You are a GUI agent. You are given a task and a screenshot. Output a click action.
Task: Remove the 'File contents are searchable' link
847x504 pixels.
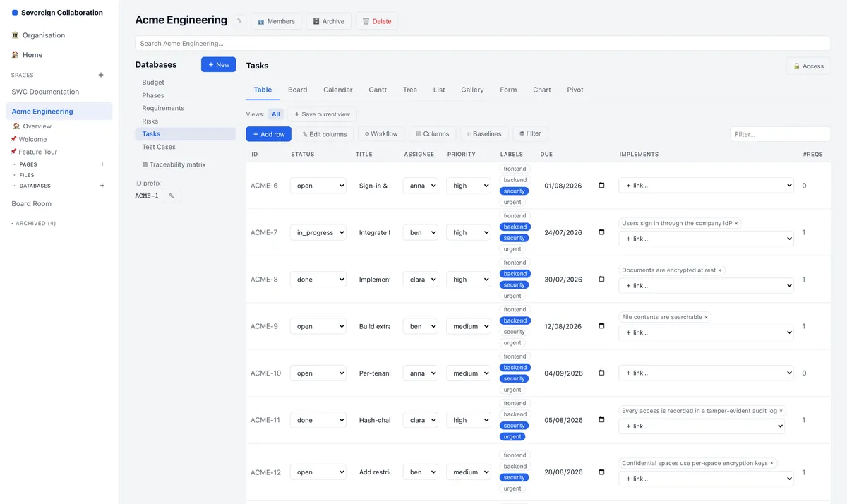pyautogui.click(x=706, y=317)
